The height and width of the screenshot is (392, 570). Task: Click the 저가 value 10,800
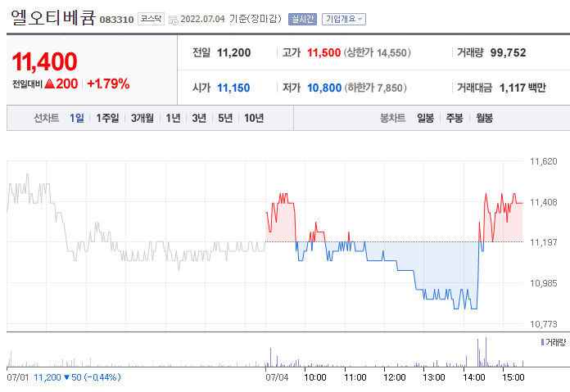pyautogui.click(x=324, y=88)
